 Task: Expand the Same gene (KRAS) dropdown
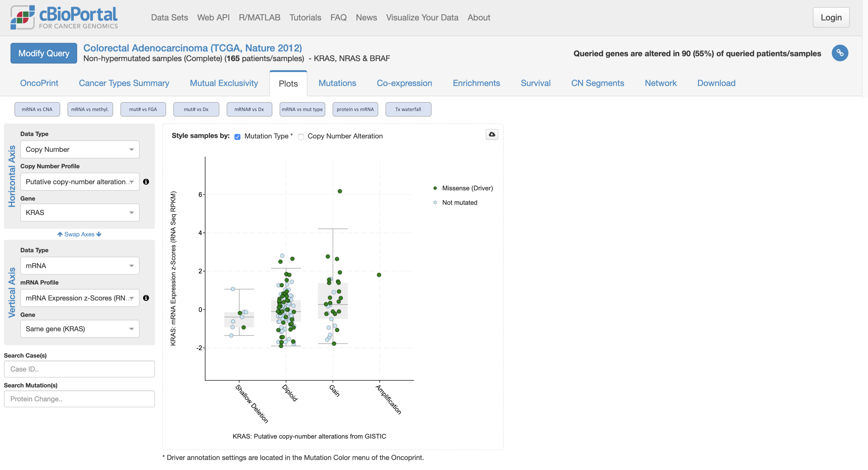80,329
